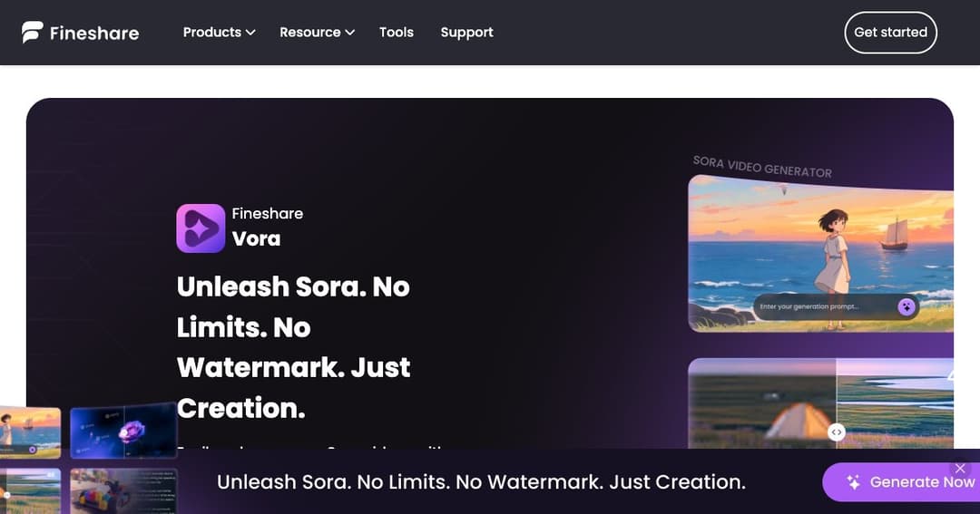Open the seaside sunset thumbnail in banner
Image resolution: width=980 pixels, height=514 pixels.
(x=30, y=432)
